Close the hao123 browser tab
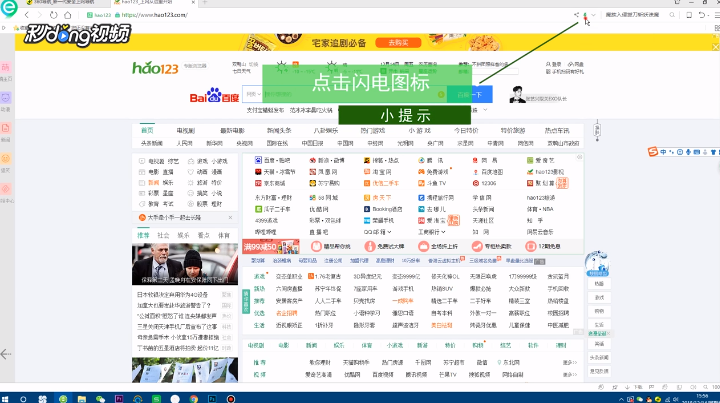 point(193,2)
